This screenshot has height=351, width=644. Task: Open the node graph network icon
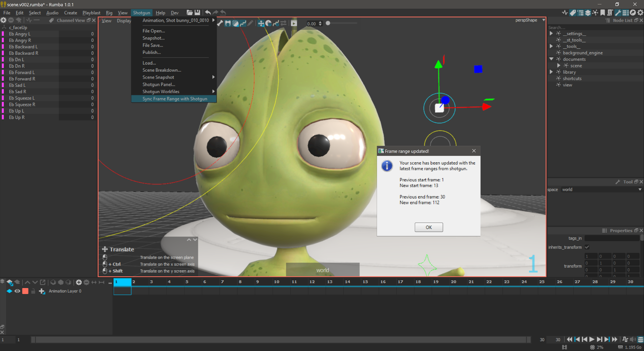tap(595, 13)
